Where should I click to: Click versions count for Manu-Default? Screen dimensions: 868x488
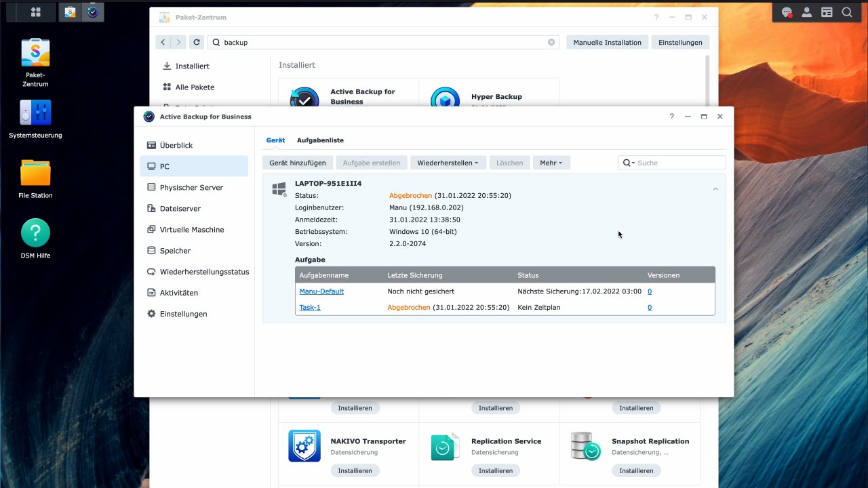click(x=650, y=291)
